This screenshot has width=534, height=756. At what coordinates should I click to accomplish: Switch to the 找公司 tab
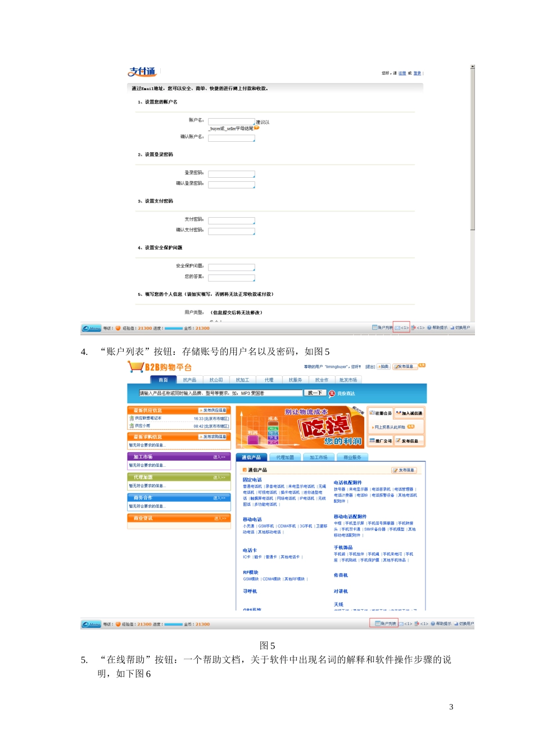coord(216,380)
